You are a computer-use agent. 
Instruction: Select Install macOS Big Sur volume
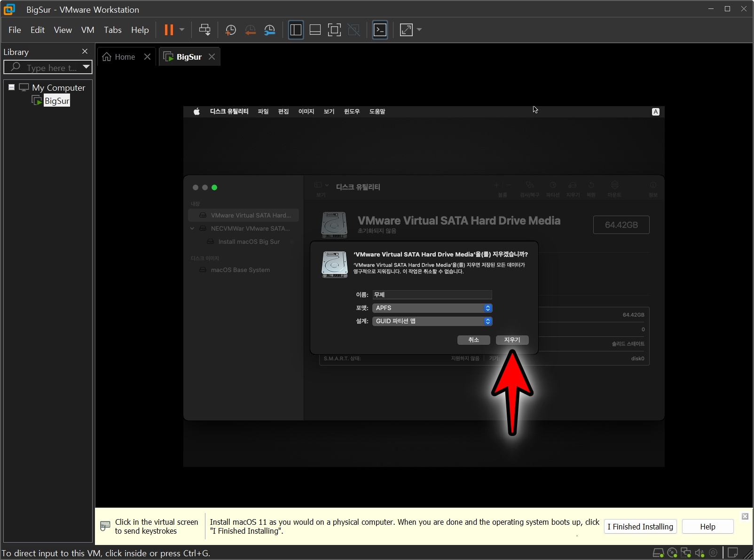(249, 241)
